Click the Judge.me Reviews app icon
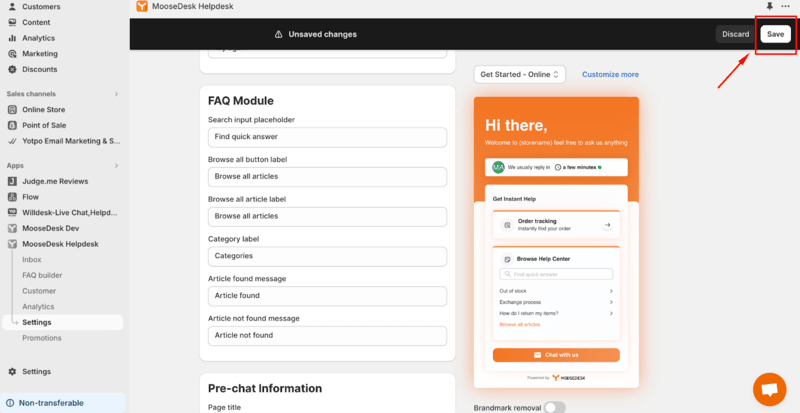 tap(12, 181)
